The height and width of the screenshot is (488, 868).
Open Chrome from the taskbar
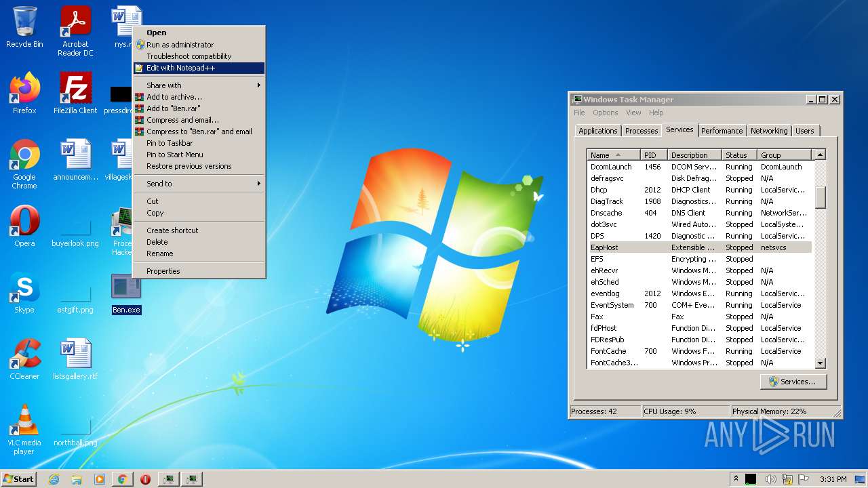(x=122, y=479)
